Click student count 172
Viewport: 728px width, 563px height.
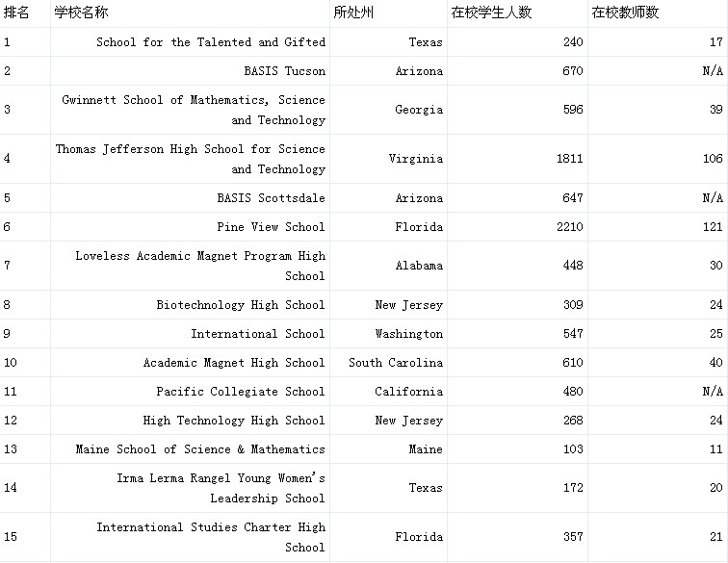point(573,488)
